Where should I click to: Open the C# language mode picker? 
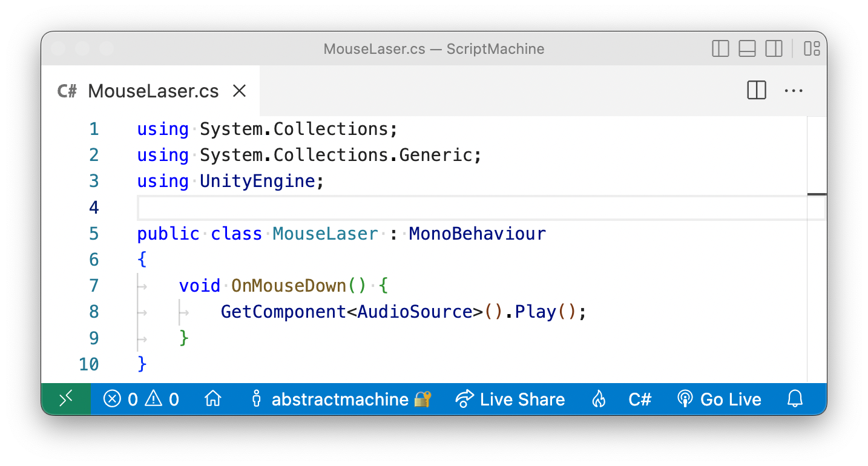(640, 399)
